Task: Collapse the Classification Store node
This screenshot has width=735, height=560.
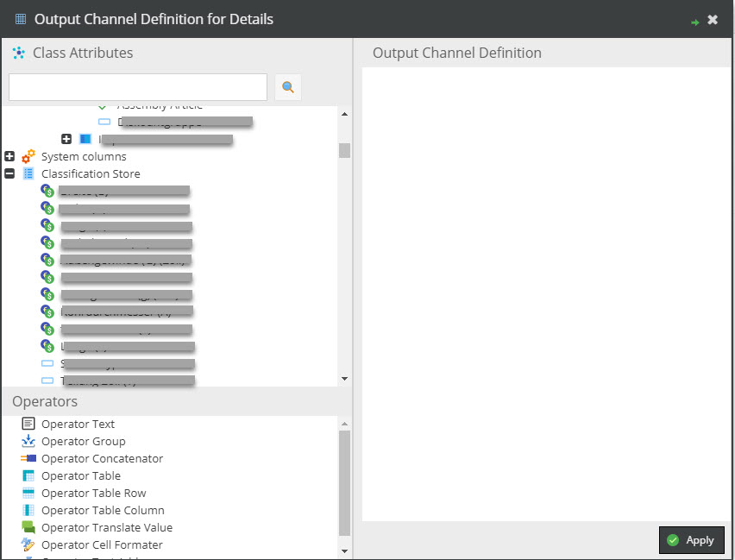Action: (x=9, y=173)
